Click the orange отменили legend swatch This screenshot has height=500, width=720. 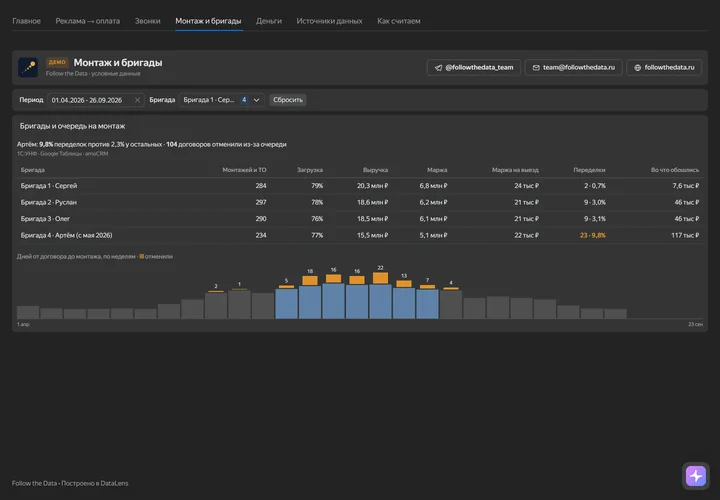click(x=141, y=257)
